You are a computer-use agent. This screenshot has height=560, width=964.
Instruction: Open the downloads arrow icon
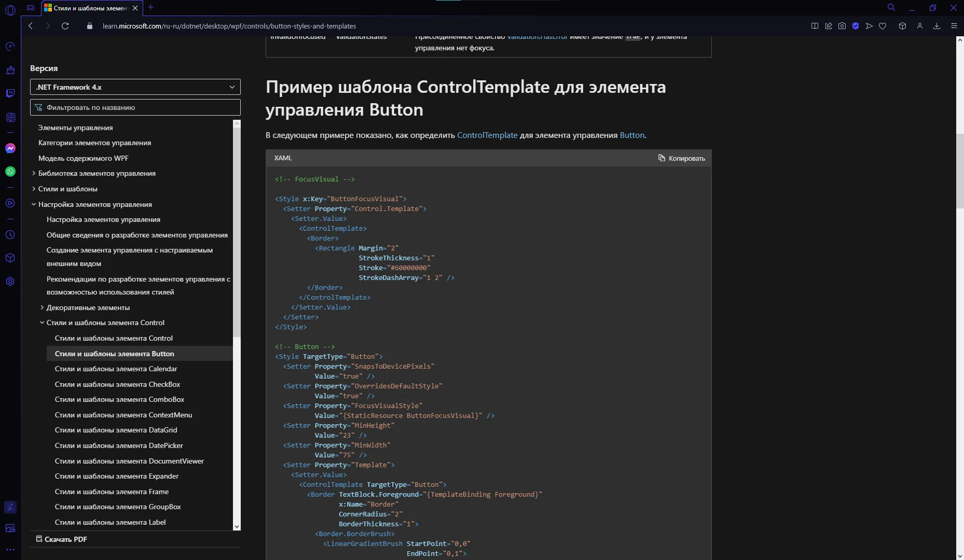click(937, 26)
